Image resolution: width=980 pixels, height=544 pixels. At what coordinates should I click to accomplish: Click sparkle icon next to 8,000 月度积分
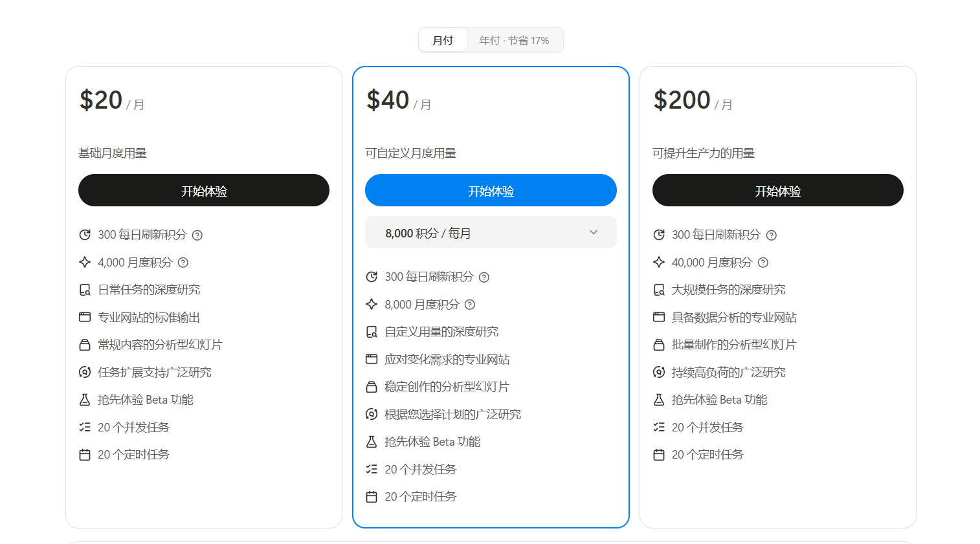[x=372, y=304]
